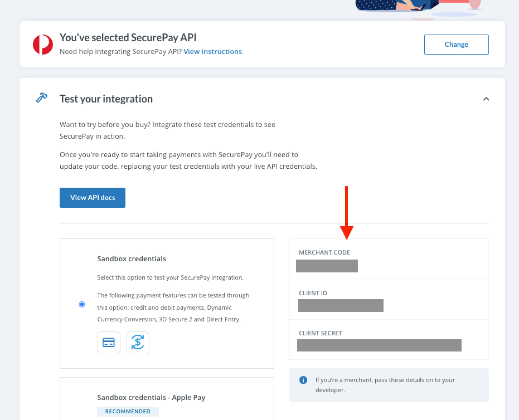Image resolution: width=519 pixels, height=420 pixels.
Task: Click the Dynamic Currency Conversion dollar-arrows icon
Action: click(137, 343)
